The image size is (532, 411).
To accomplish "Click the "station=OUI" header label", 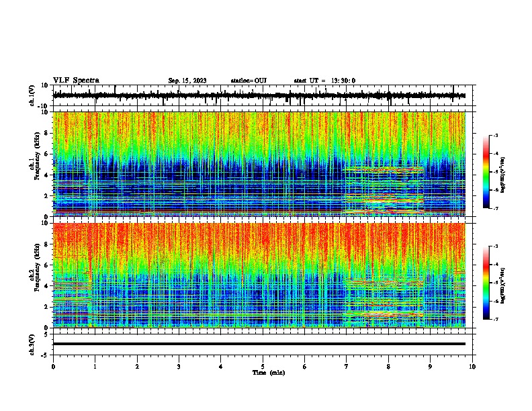I will (249, 81).
